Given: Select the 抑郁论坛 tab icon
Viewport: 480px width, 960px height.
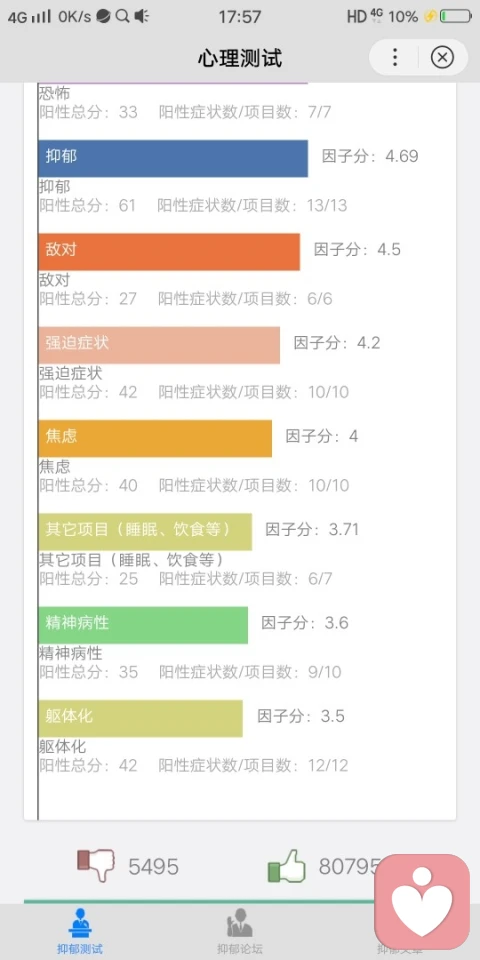Looking at the screenshot, I should tap(239, 923).
